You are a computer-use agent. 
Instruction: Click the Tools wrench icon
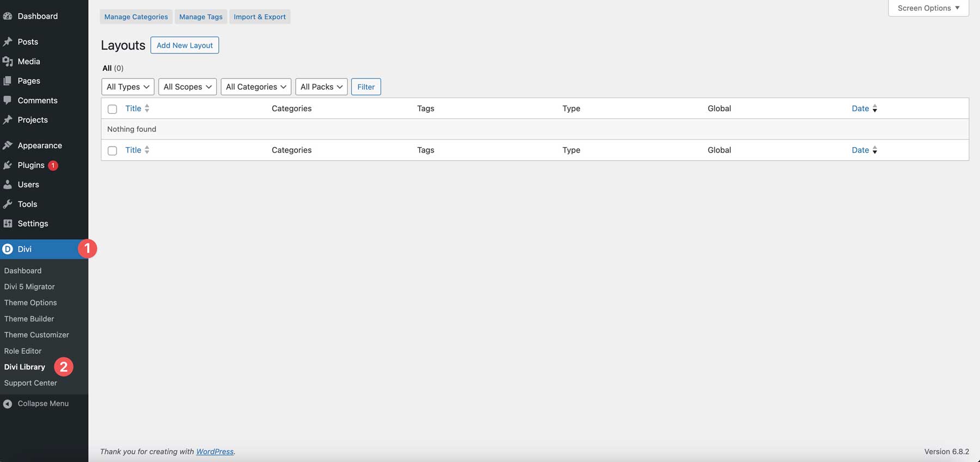(x=8, y=204)
